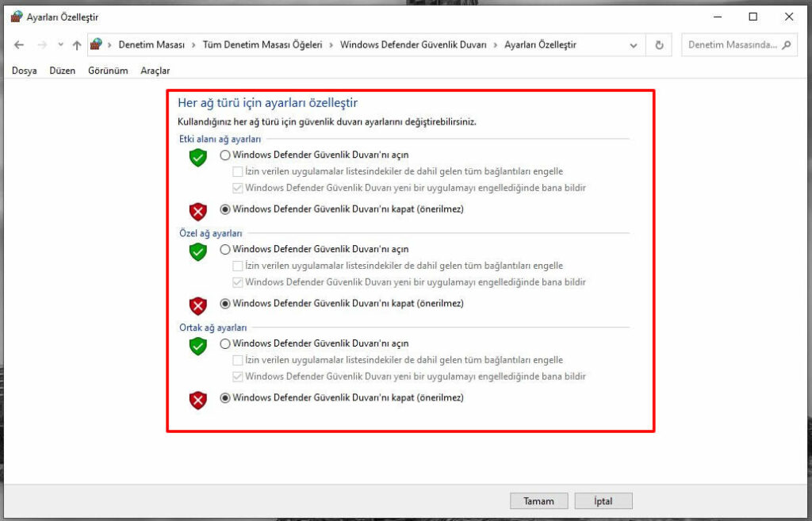Turn off the firewall for Ortak ağ
The width and height of the screenshot is (812, 521).
[x=225, y=398]
